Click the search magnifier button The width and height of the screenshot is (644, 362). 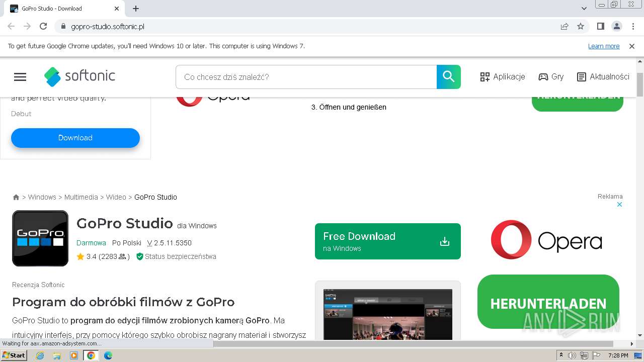[448, 77]
